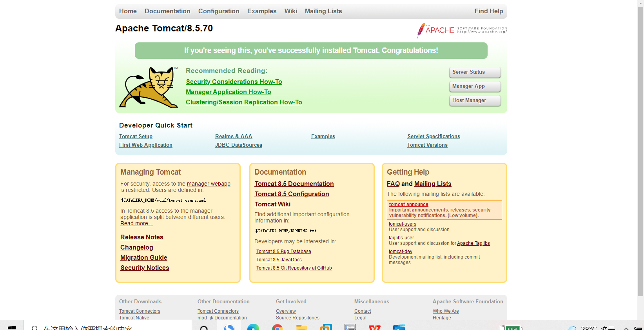Open Security Considerations How-To link
The image size is (644, 330).
[234, 82]
